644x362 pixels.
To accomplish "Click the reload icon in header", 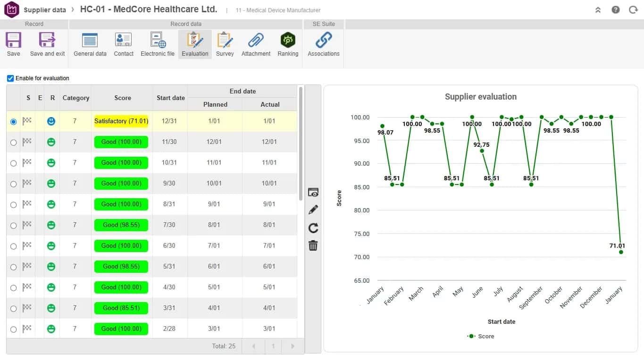I will (633, 9).
